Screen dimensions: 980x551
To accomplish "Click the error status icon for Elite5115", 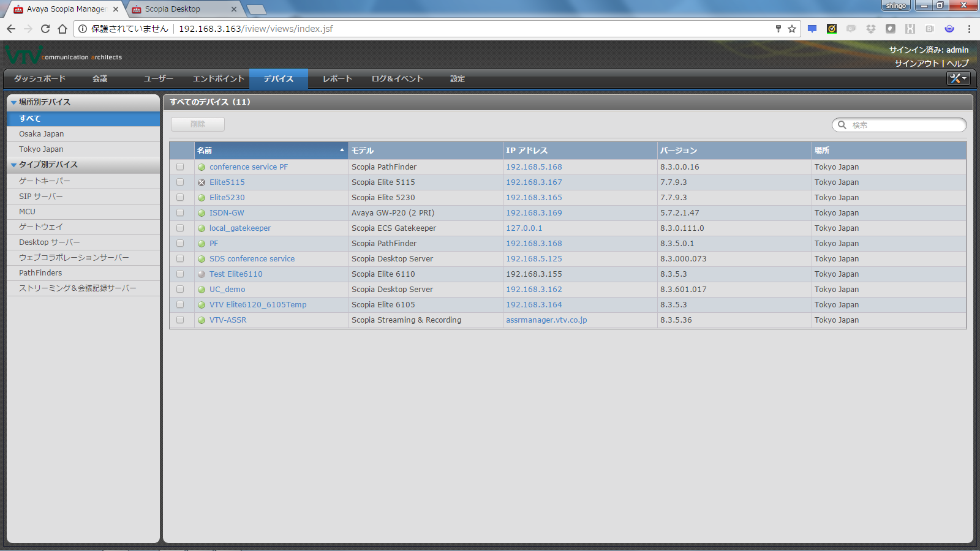I will [x=202, y=182].
